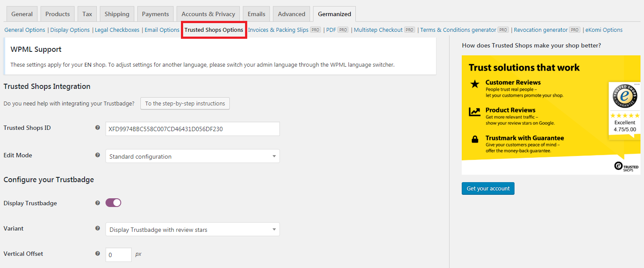The image size is (644, 268).
Task: Open the Variant help tooltip icon
Action: coord(98,228)
